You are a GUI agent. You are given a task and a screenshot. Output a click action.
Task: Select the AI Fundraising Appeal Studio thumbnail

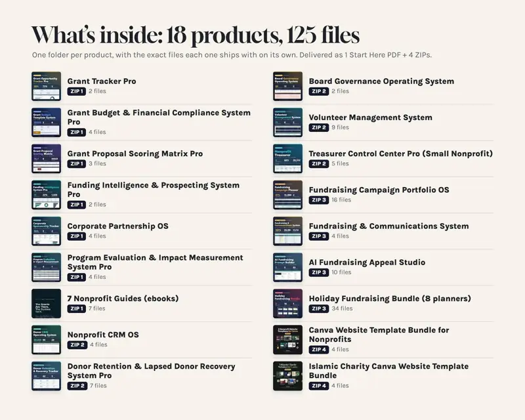(x=287, y=267)
